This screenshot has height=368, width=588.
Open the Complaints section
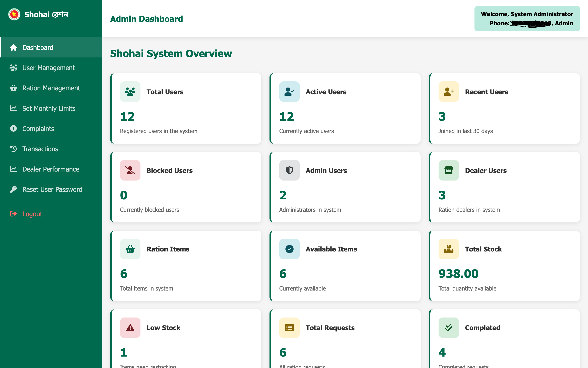click(x=51, y=129)
